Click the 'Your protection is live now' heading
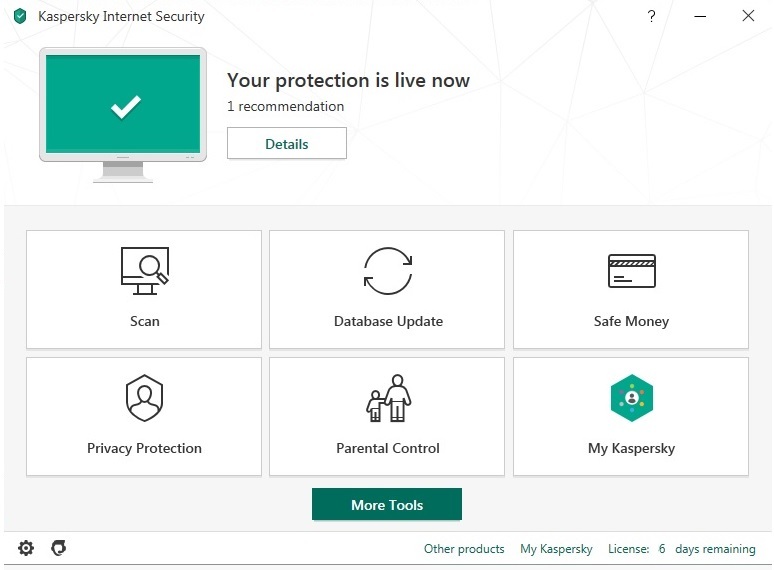This screenshot has height=570, width=774. tap(348, 80)
